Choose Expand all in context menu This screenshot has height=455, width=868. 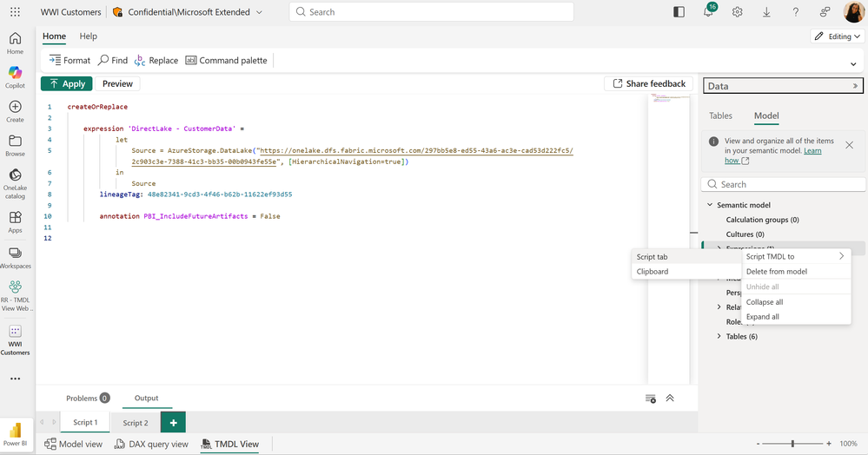(796, 317)
